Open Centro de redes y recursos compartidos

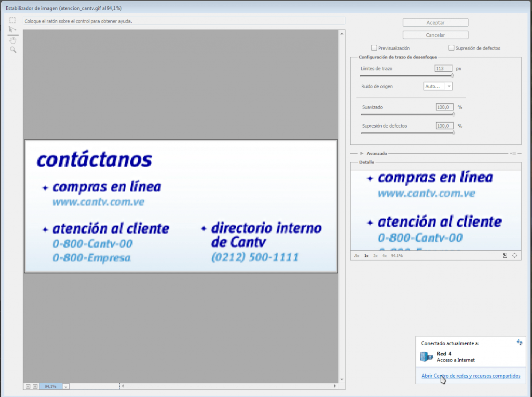[470, 375]
